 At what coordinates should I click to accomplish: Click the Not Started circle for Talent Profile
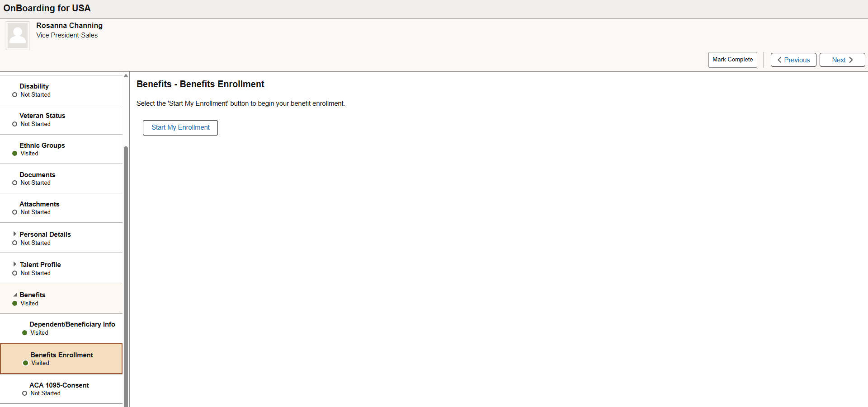pos(14,273)
